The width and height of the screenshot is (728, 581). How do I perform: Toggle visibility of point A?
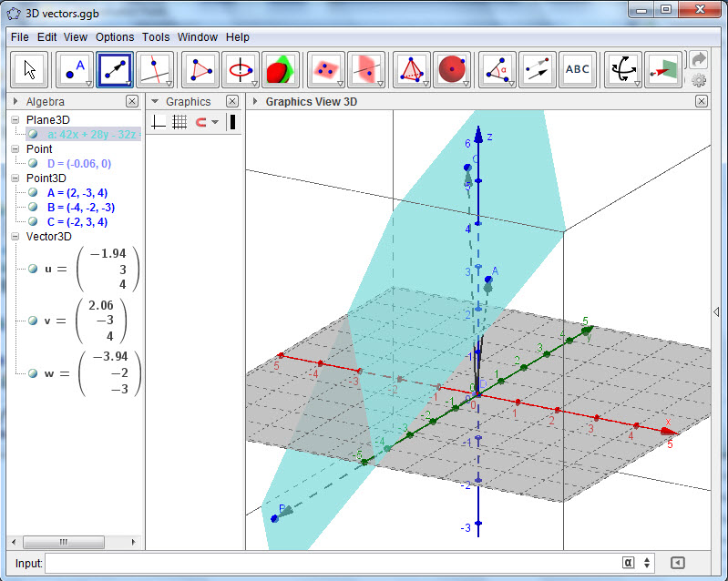[x=33, y=192]
